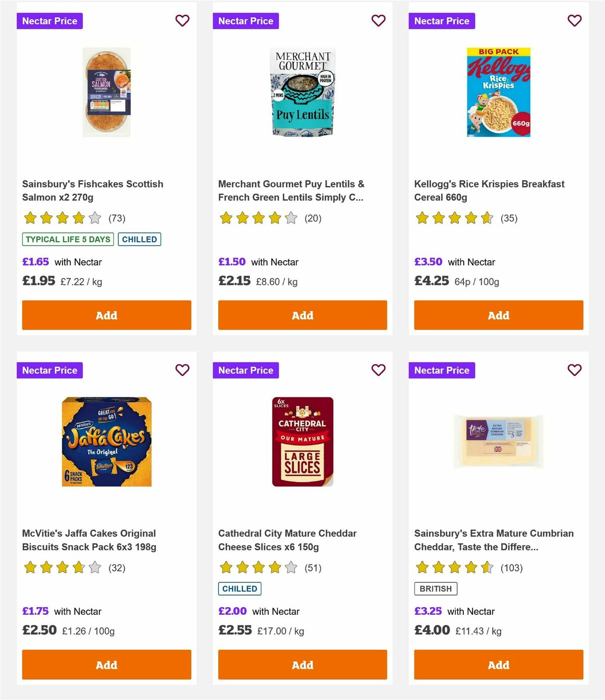Image resolution: width=605 pixels, height=700 pixels.
Task: Click the heart icon on Cathedral City Cheese Slices
Action: coord(378,370)
